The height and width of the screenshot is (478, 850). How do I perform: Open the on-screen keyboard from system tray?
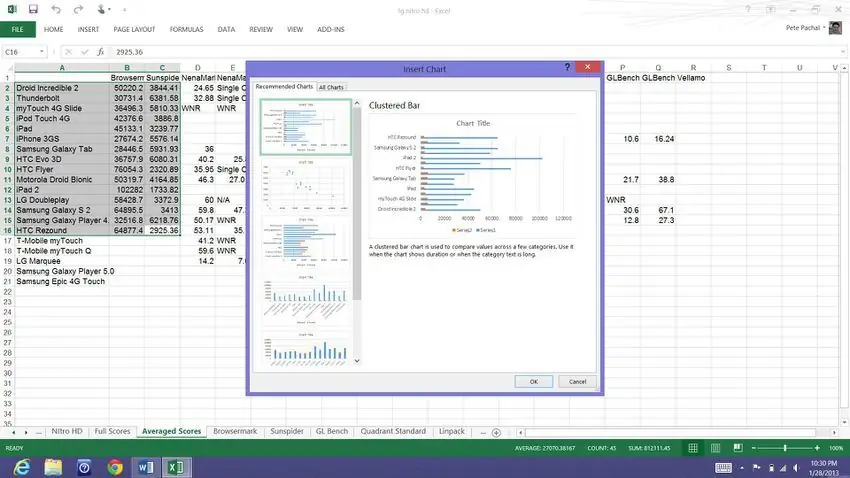723,468
